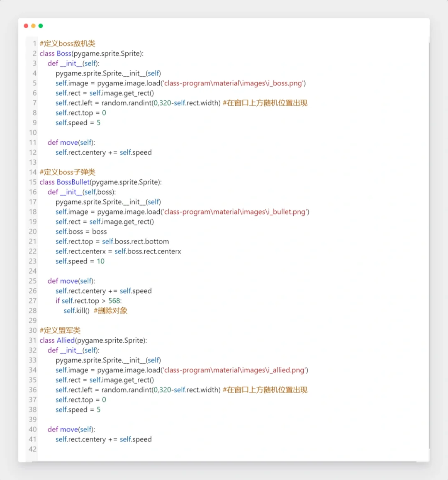
Task: Click 'self.speed = 5' on line 9
Action: pos(78,123)
